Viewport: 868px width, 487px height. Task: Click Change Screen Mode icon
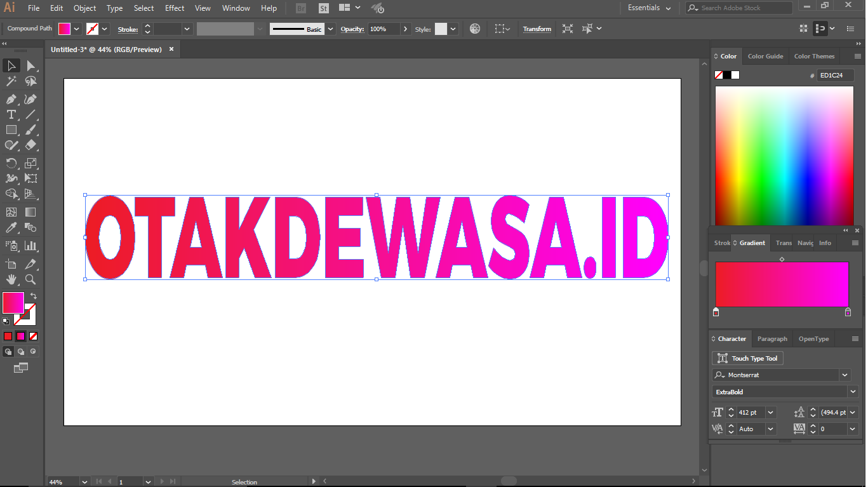pos(21,368)
